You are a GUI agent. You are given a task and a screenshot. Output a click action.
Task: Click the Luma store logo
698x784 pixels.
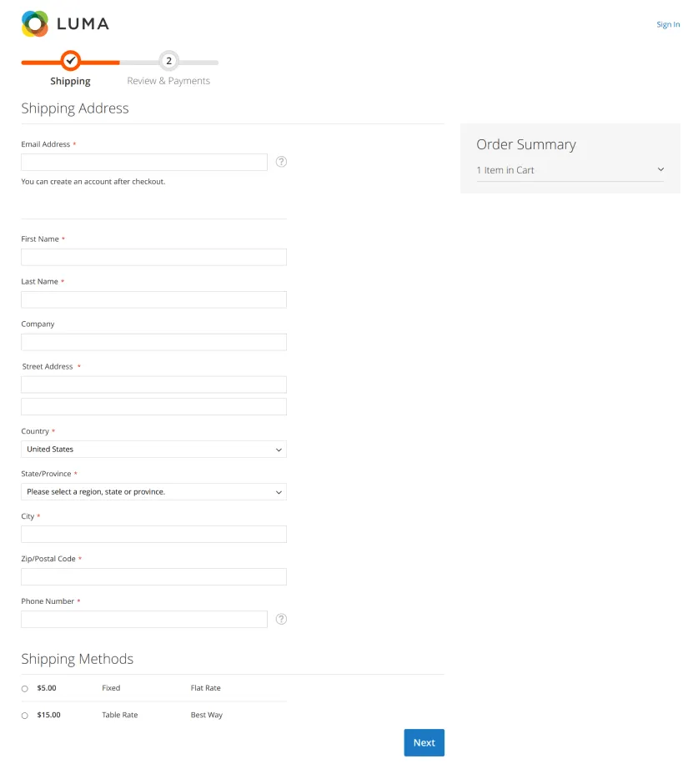(65, 23)
